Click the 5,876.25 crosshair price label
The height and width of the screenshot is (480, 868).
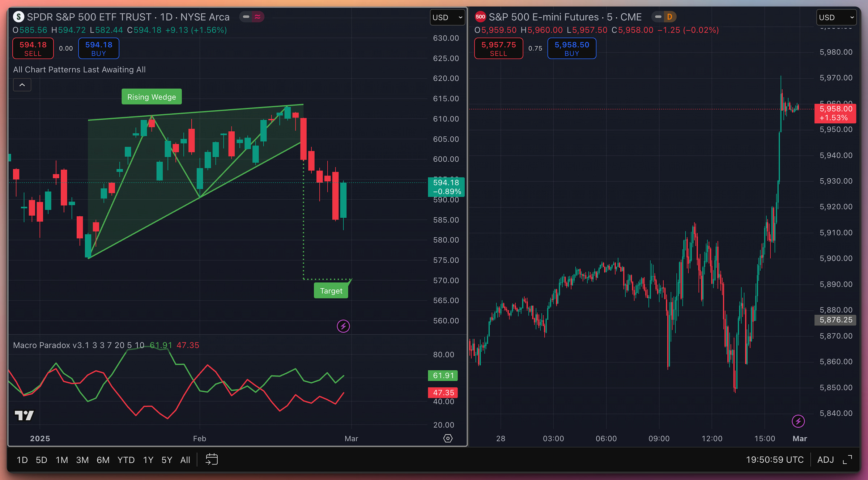[x=835, y=320]
